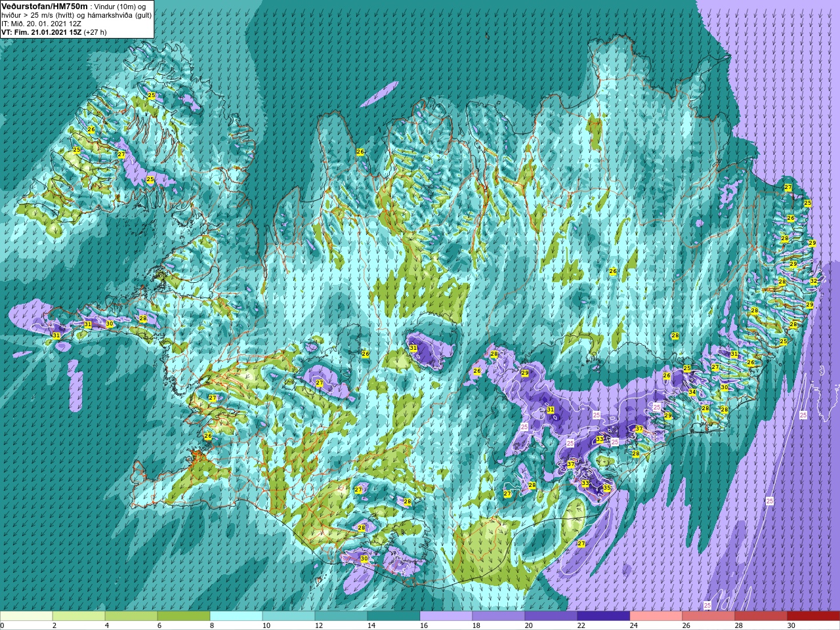The image size is (840, 630).
Task: Select the 14–16 m/s dark teal legend swatch
Action: (x=394, y=616)
